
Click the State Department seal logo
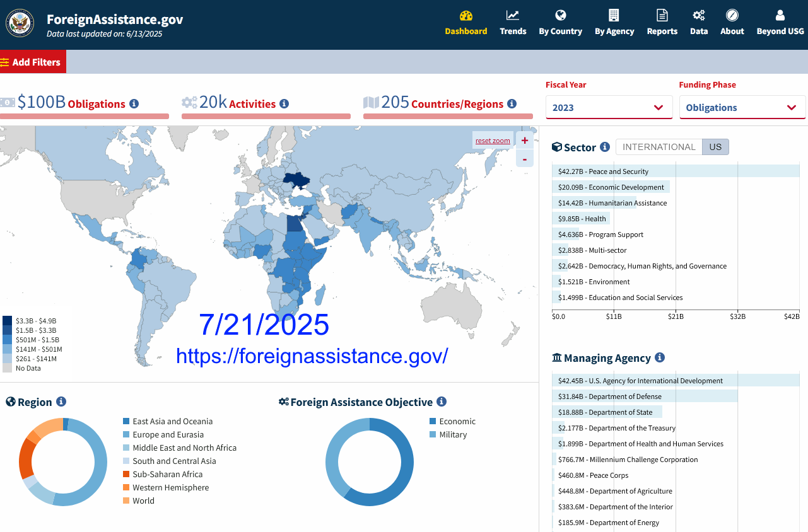coord(20,23)
